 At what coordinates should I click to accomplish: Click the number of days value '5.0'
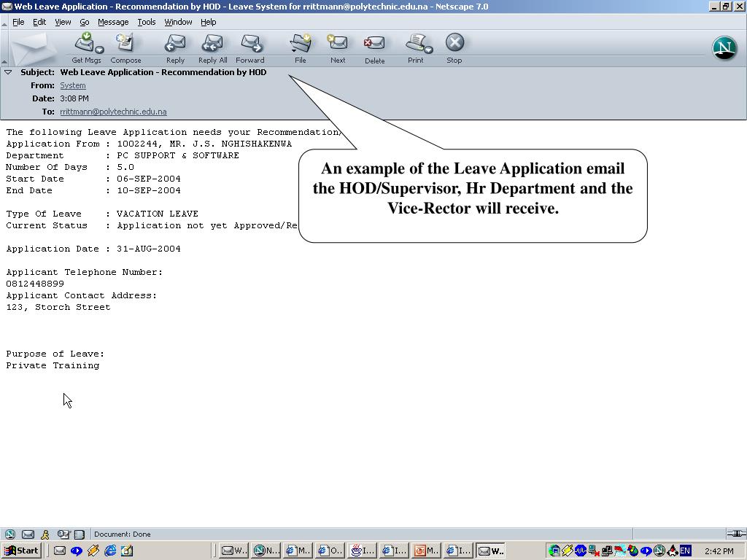pos(125,167)
